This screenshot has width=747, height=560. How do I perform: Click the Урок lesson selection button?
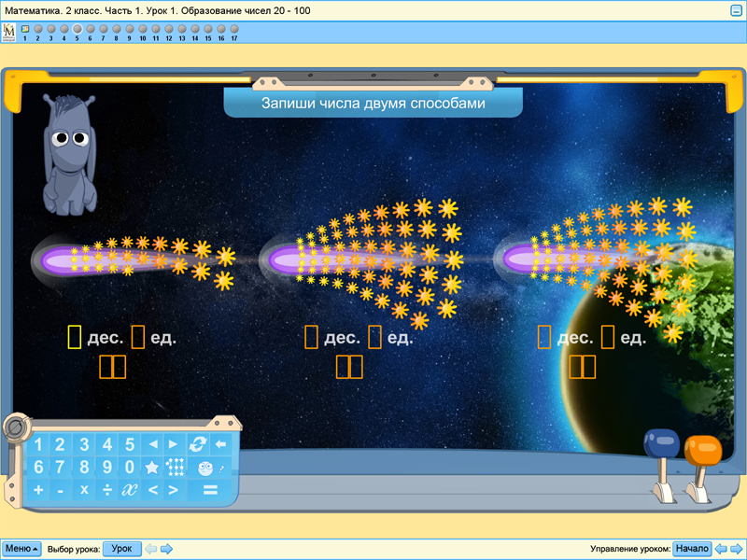[121, 549]
